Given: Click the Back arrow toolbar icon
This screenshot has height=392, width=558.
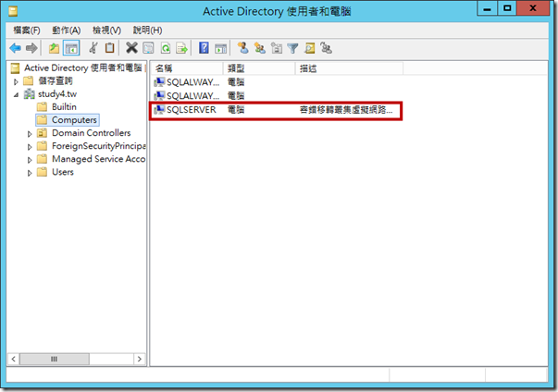Looking at the screenshot, I should pyautogui.click(x=16, y=48).
